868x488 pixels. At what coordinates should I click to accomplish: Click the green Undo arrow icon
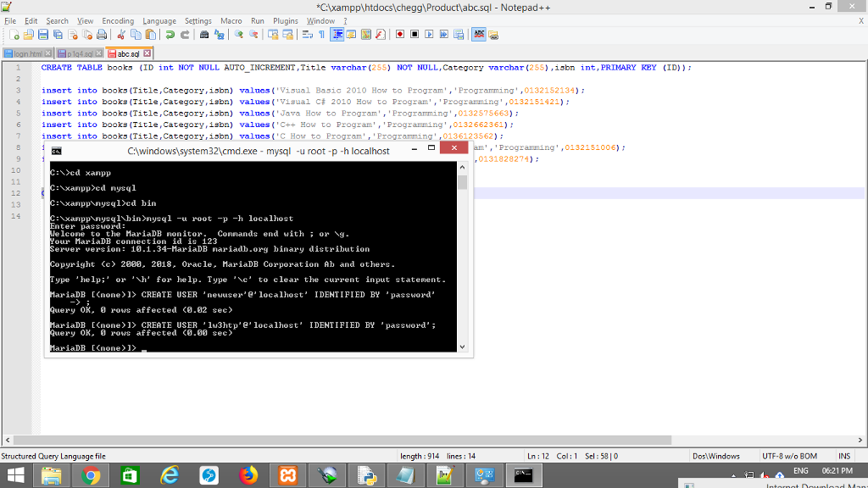click(x=170, y=35)
